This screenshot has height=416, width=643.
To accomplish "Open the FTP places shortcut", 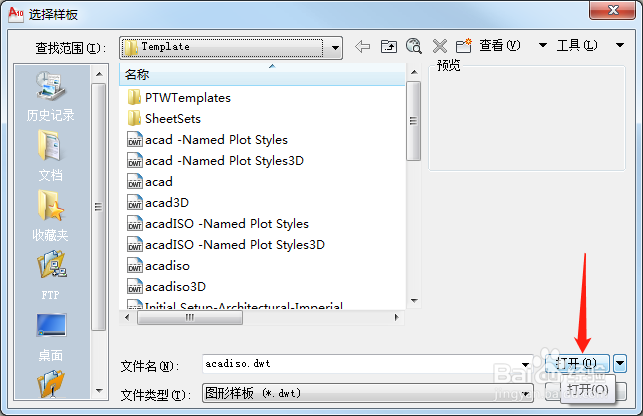I will 50,275.
